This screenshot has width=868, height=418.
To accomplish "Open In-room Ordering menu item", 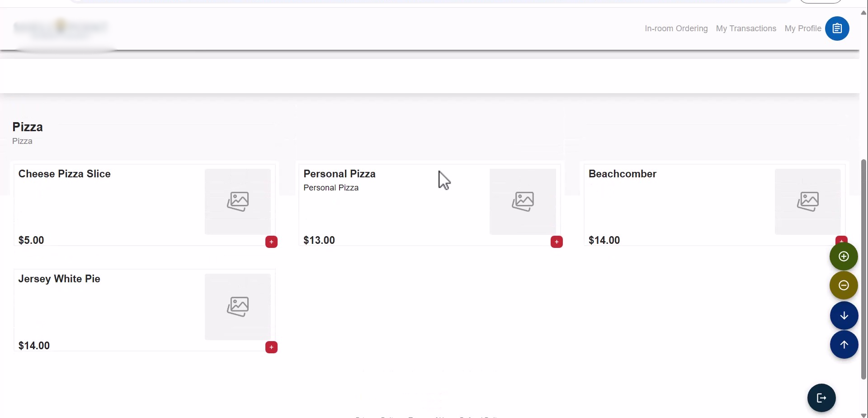I will tap(676, 28).
